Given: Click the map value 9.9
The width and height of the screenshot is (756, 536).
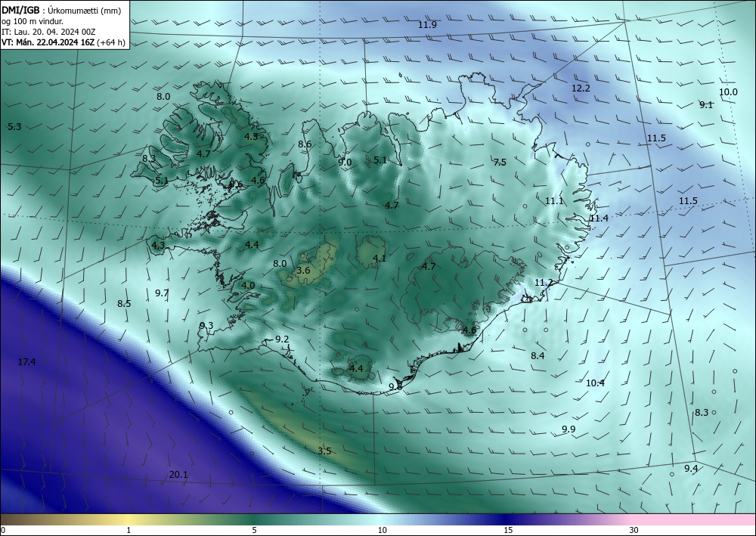Looking at the screenshot, I should 569,429.
